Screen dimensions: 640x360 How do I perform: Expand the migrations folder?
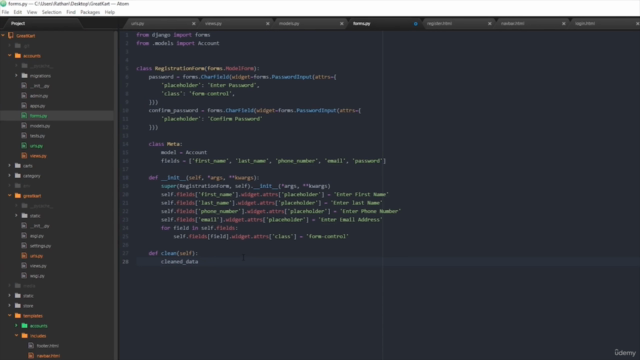16,76
